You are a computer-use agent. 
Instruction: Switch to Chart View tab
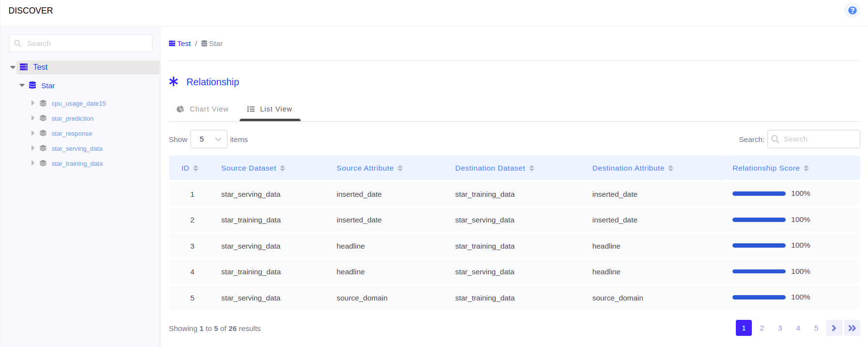coord(202,109)
